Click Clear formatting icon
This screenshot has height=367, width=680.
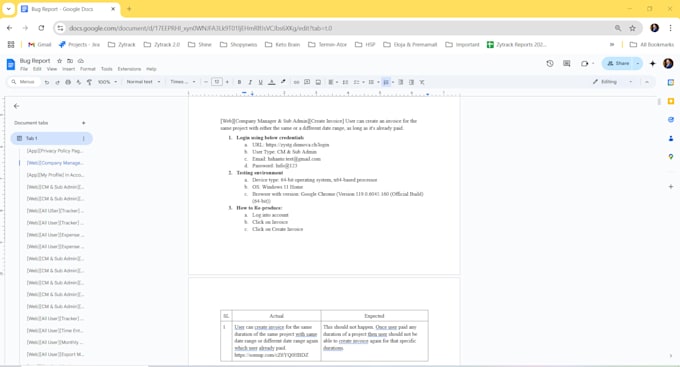(x=422, y=82)
